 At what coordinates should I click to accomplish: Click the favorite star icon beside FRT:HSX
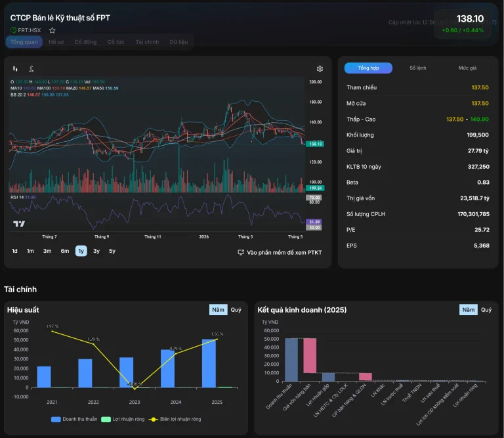coord(52,30)
